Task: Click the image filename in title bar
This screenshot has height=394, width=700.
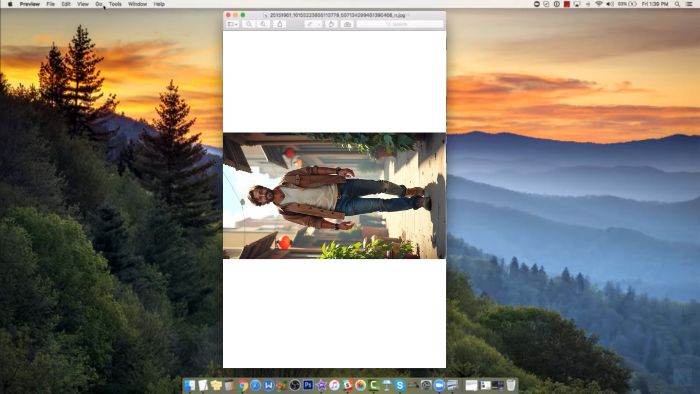Action: (337, 15)
